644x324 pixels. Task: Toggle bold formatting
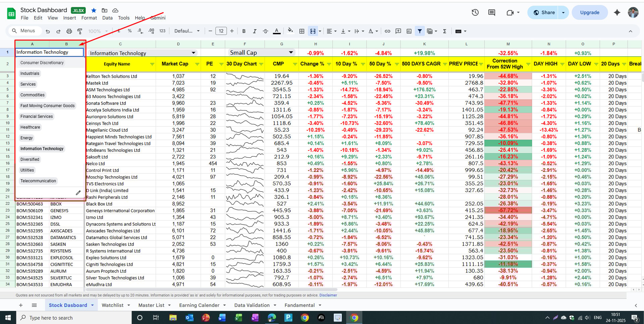pyautogui.click(x=244, y=31)
